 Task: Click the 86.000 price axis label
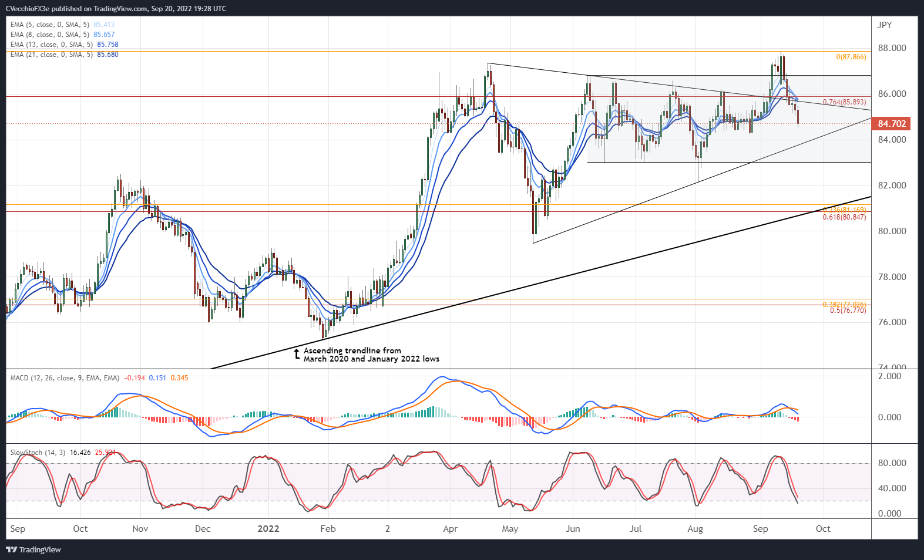click(892, 94)
